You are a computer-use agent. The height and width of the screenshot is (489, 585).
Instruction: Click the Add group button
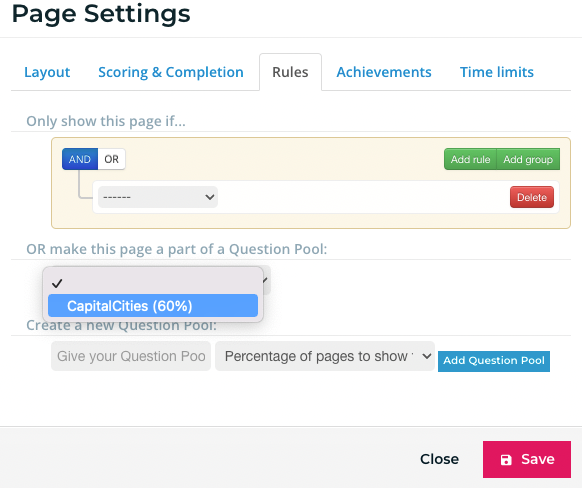pyautogui.click(x=528, y=159)
